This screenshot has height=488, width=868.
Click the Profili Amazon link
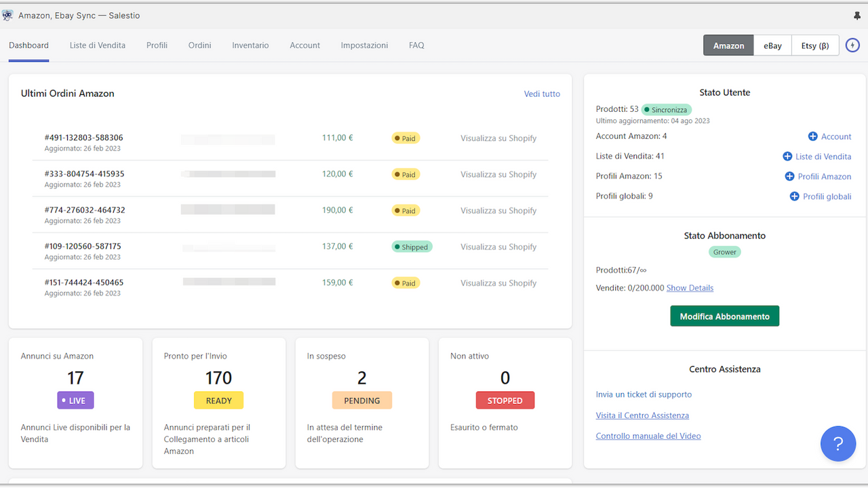click(x=825, y=176)
